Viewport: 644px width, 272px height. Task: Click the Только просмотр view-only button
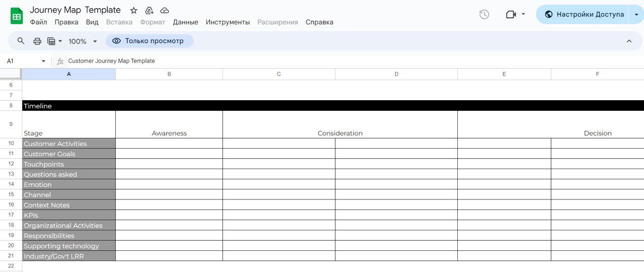[x=149, y=41]
